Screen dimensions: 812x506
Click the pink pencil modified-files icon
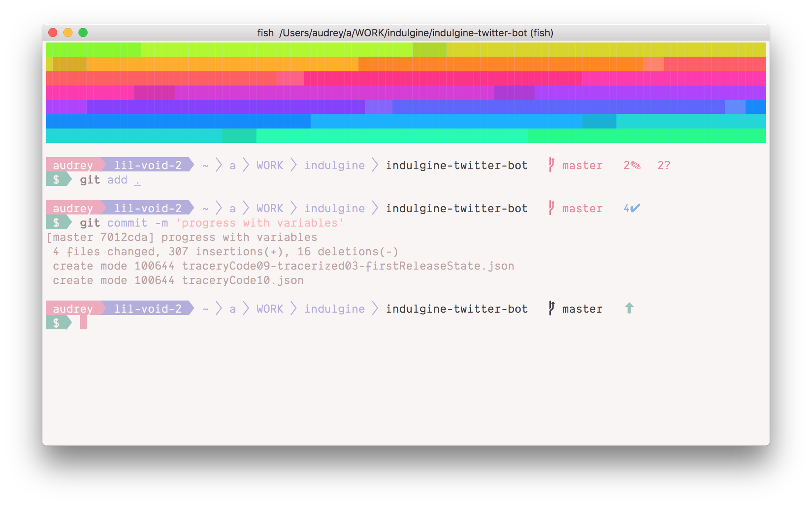635,165
